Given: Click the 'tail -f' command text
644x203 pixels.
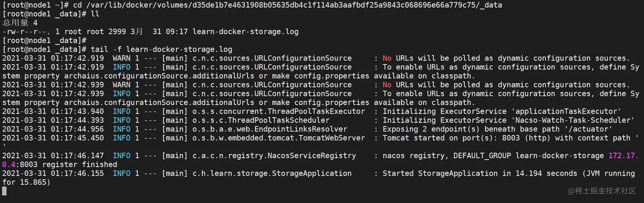Looking at the screenshot, I should tap(106, 49).
